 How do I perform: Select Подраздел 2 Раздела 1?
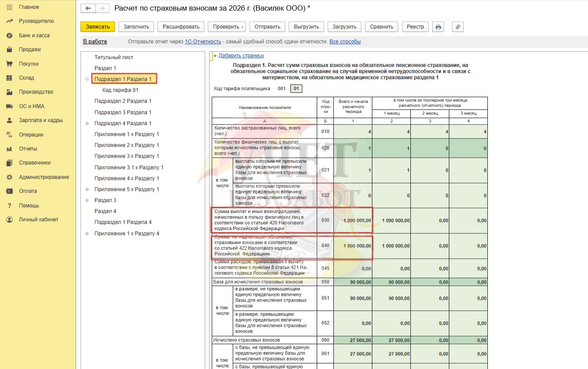123,101
